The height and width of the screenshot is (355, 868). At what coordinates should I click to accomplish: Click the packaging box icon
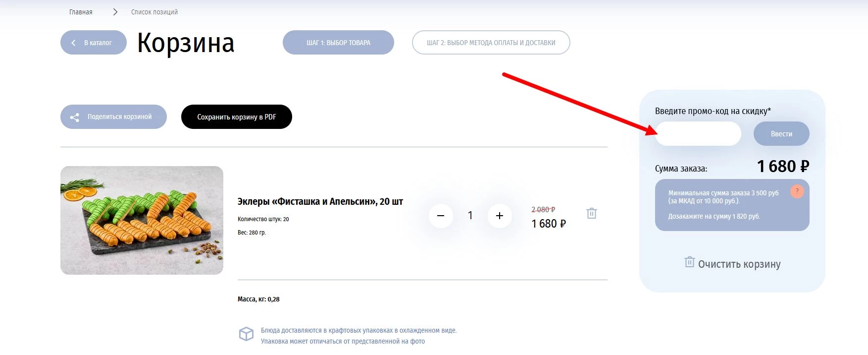pos(246,334)
